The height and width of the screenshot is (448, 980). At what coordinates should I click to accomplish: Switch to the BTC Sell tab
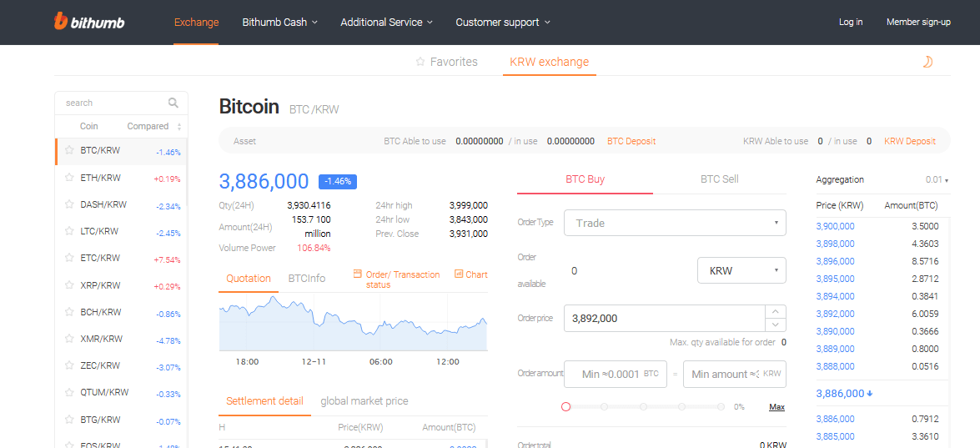pos(720,179)
